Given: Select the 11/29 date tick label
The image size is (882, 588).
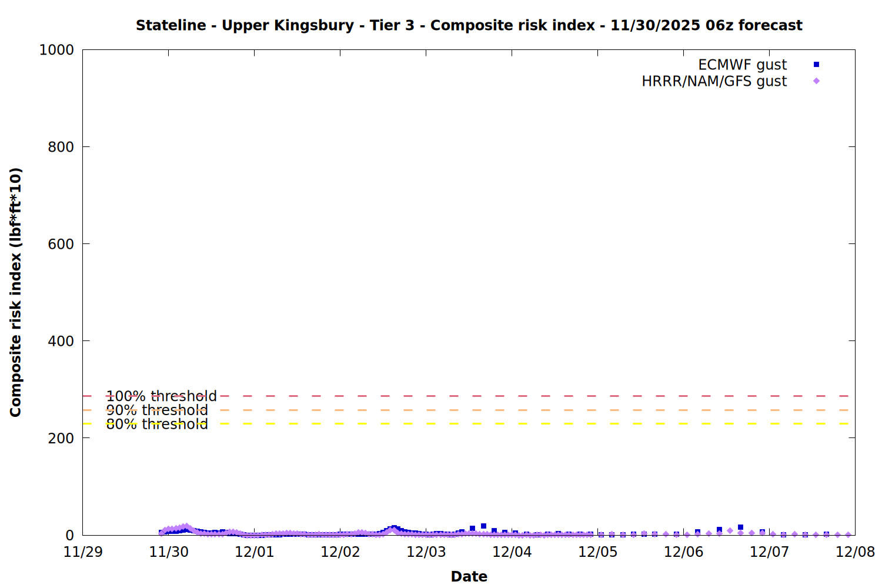Looking at the screenshot, I should [83, 552].
